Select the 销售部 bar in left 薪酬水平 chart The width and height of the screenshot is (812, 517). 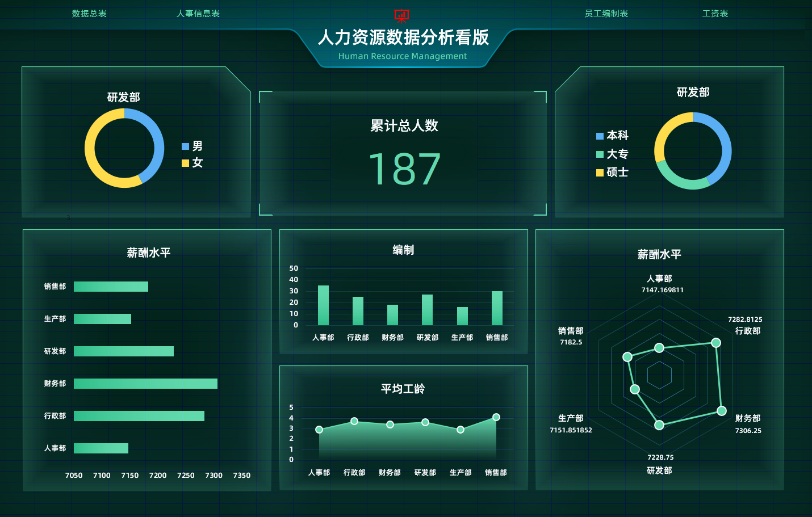(x=111, y=287)
